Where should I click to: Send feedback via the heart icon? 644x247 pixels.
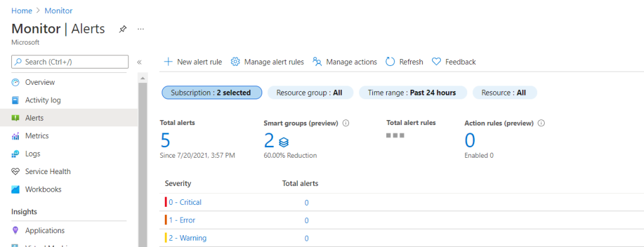(x=436, y=62)
